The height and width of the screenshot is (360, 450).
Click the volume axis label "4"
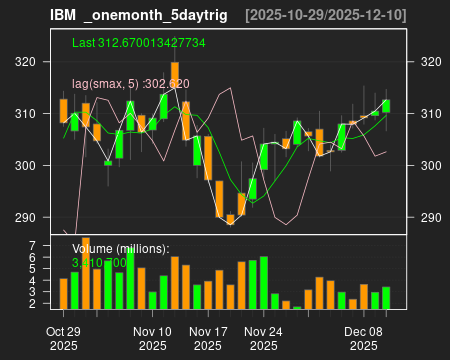(32, 281)
